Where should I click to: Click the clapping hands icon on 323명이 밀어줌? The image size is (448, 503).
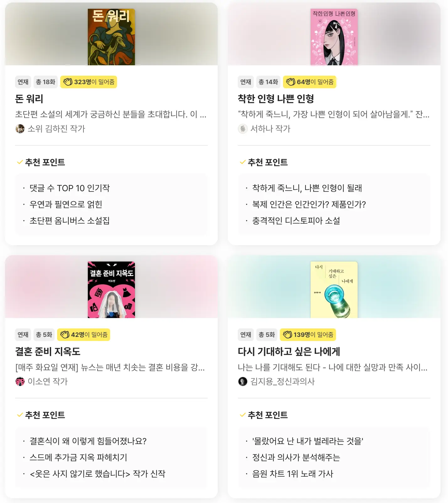tap(68, 82)
